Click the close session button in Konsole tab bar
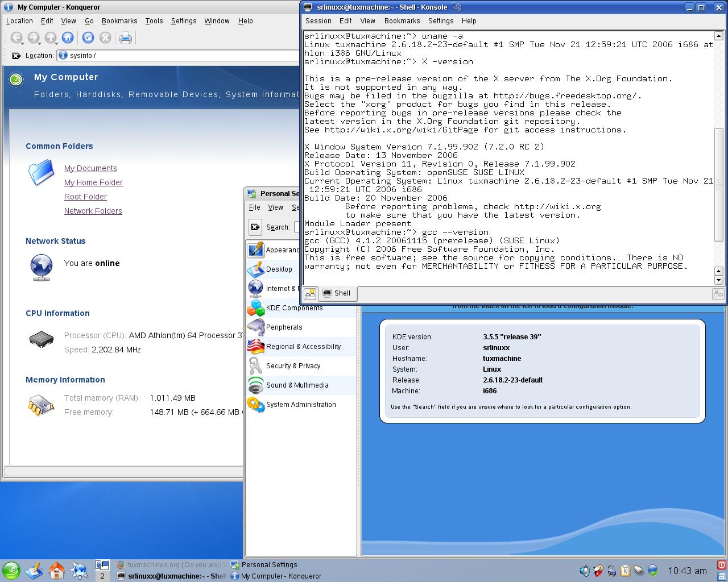This screenshot has height=582, width=728. point(718,294)
